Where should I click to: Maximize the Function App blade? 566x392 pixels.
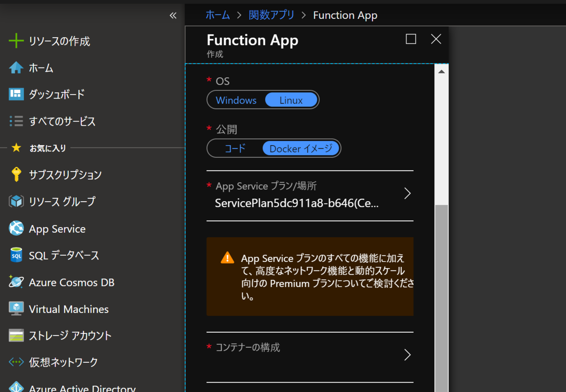411,39
